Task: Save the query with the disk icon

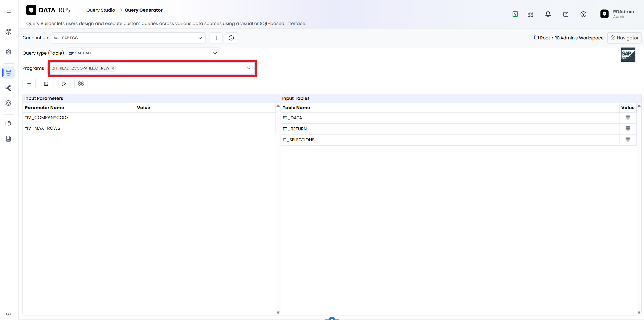Action: [x=46, y=84]
